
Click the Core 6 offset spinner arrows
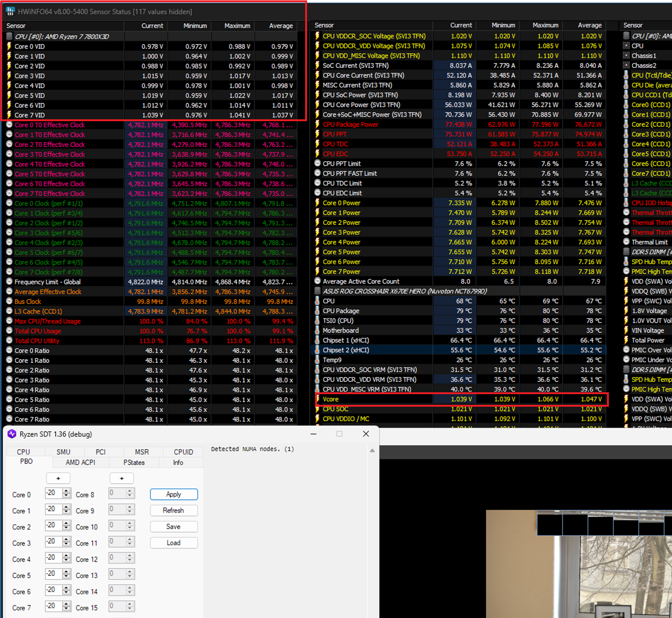pyautogui.click(x=66, y=590)
